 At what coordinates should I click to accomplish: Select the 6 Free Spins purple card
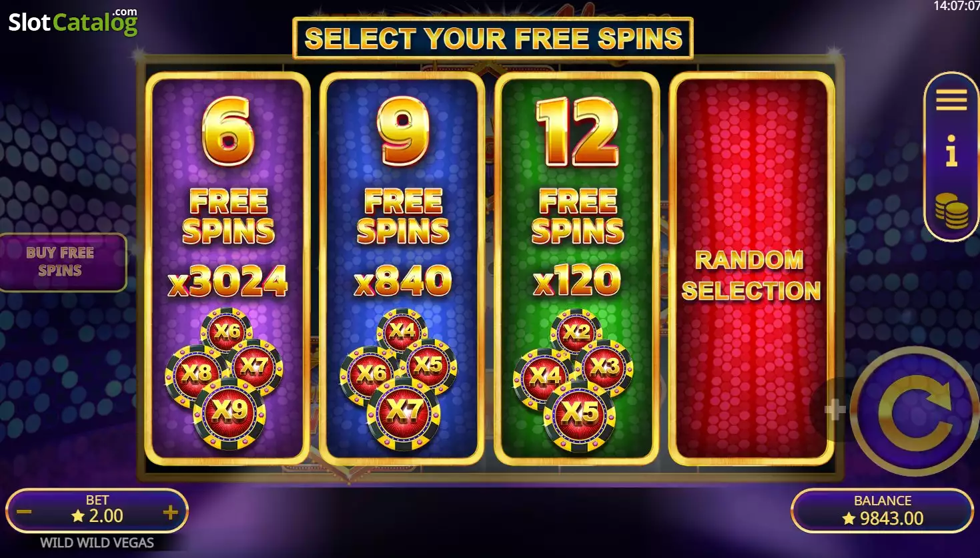click(228, 268)
